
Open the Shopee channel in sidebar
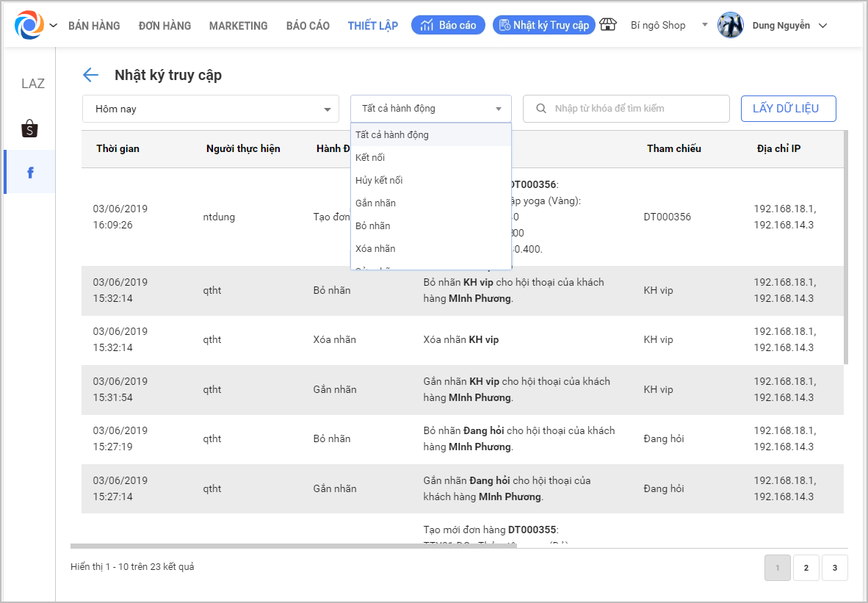(x=29, y=129)
